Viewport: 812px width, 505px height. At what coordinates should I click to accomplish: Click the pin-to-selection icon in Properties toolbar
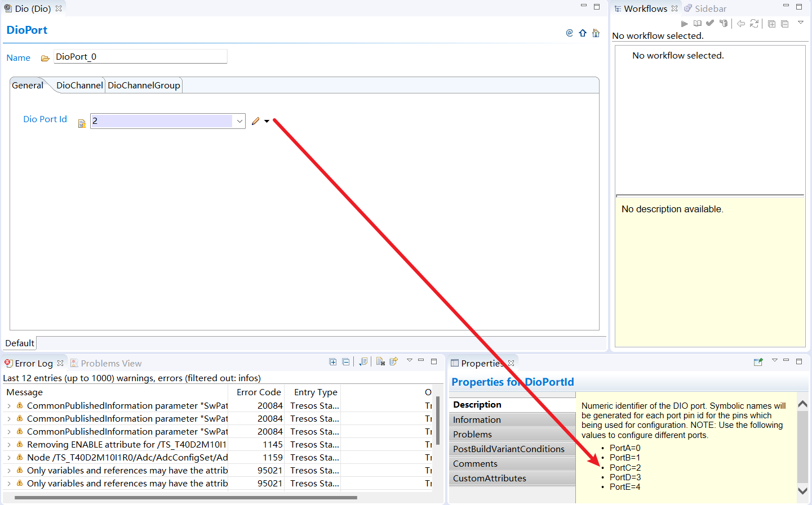758,362
